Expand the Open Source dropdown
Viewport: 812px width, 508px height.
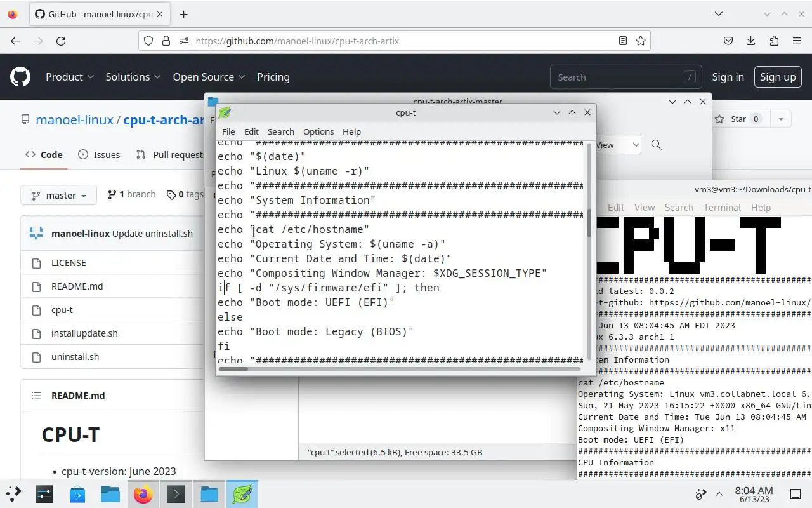tap(209, 77)
